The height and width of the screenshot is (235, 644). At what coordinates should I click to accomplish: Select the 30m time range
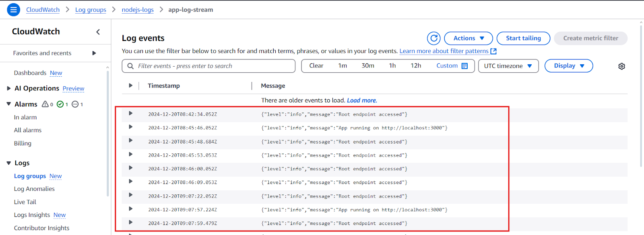pyautogui.click(x=368, y=66)
